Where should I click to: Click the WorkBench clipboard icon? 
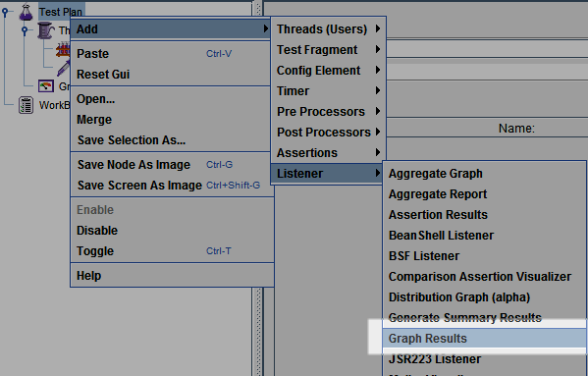(26, 105)
